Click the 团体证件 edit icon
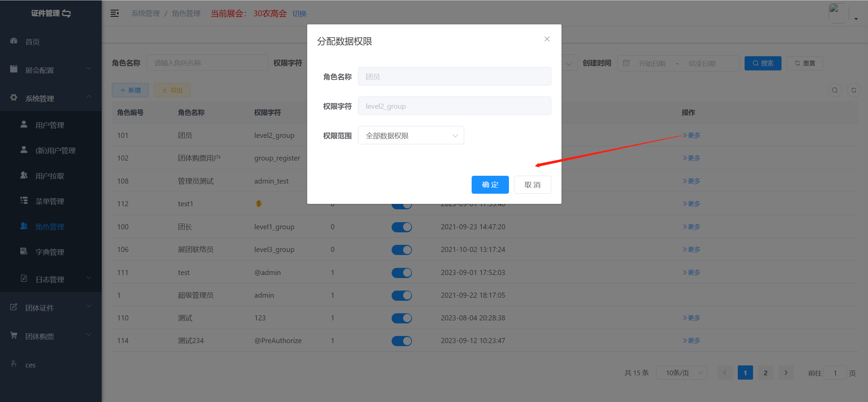Viewport: 868px width, 402px height. [14, 307]
